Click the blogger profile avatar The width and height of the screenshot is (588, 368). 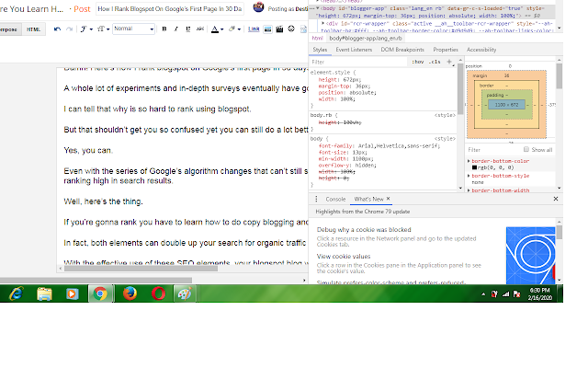pyautogui.click(x=258, y=6)
